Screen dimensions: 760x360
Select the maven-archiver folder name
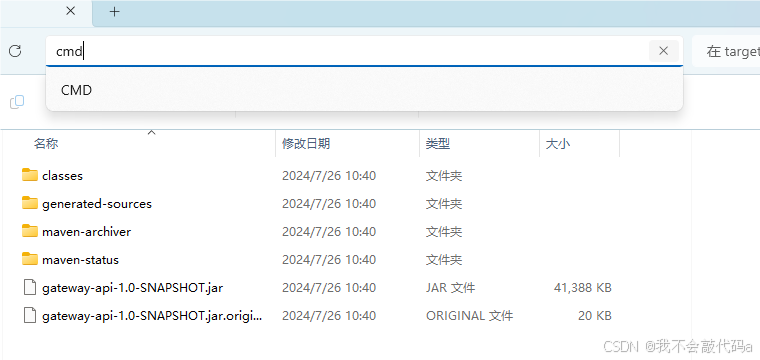click(87, 232)
